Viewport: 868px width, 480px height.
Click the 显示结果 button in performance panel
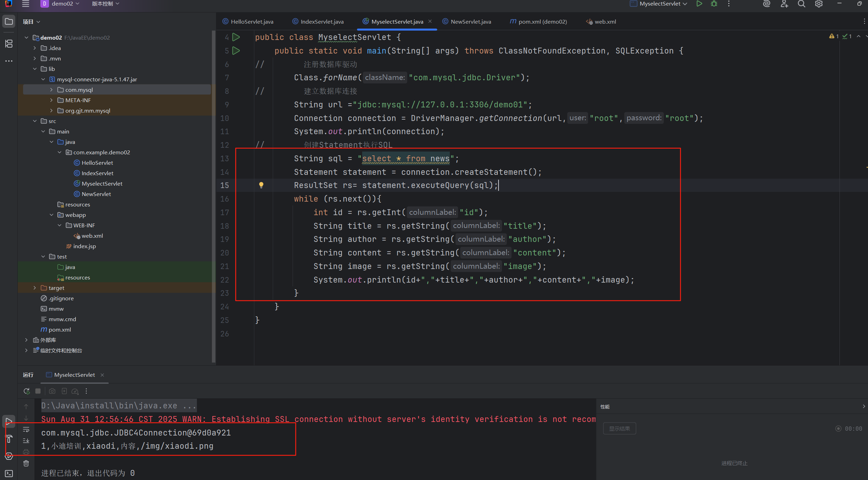pyautogui.click(x=619, y=429)
